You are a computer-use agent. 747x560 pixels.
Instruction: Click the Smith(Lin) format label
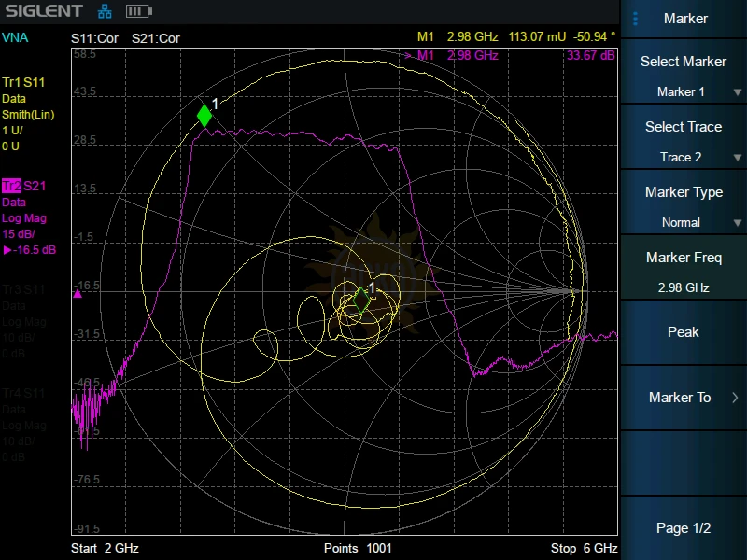(x=28, y=115)
